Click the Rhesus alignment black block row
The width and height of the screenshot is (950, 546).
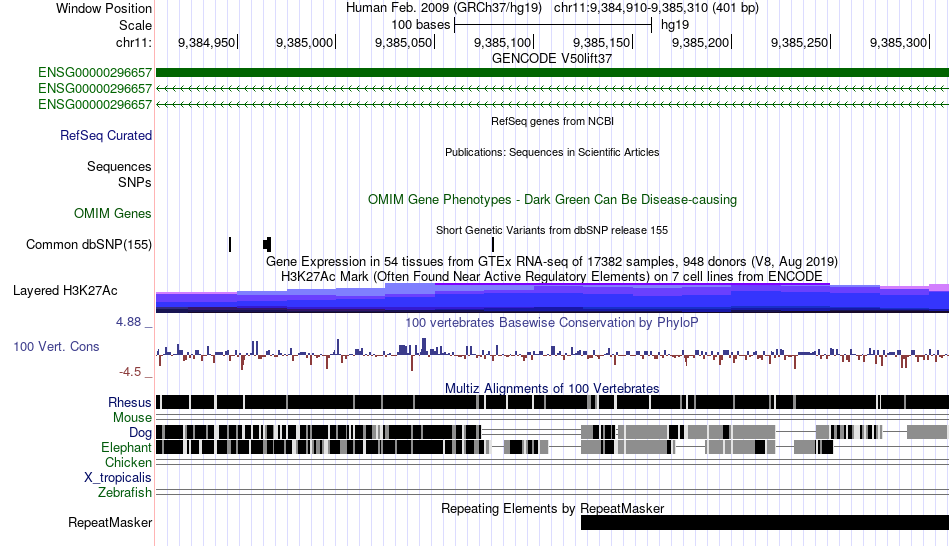click(552, 402)
